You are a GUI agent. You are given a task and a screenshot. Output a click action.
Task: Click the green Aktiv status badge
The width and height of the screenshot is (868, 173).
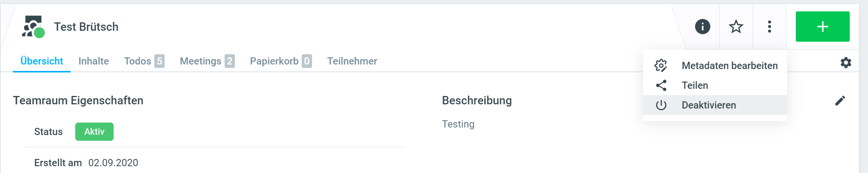point(94,132)
